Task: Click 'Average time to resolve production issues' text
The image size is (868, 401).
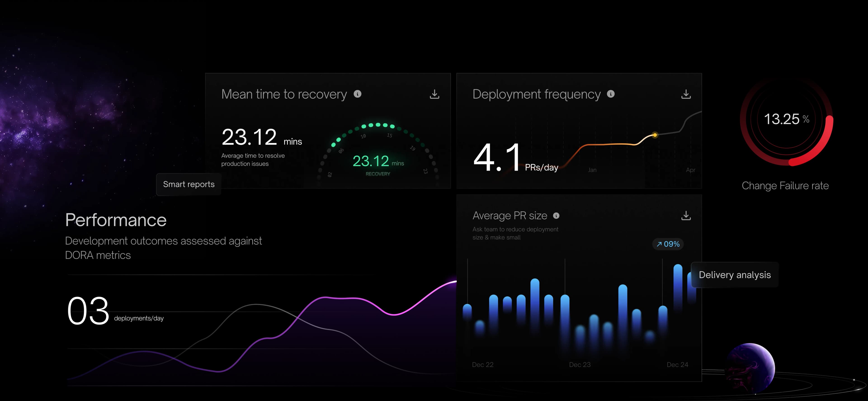Action: point(253,160)
